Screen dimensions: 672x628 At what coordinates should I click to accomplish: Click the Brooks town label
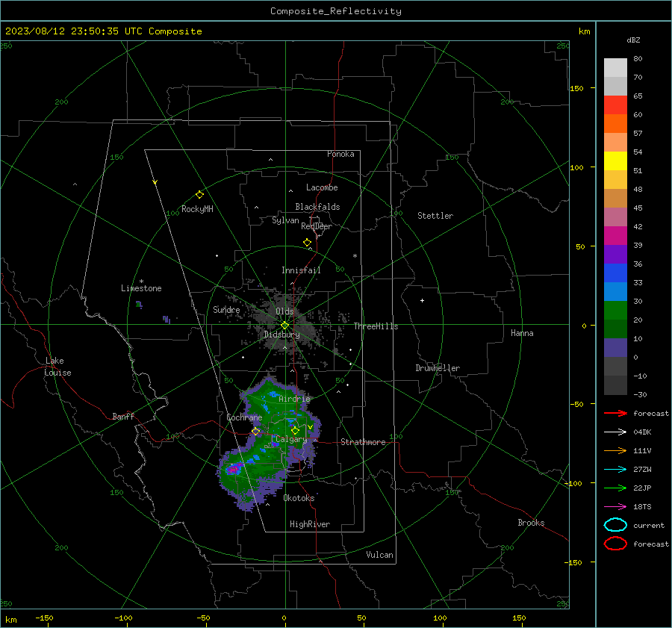[x=531, y=523]
